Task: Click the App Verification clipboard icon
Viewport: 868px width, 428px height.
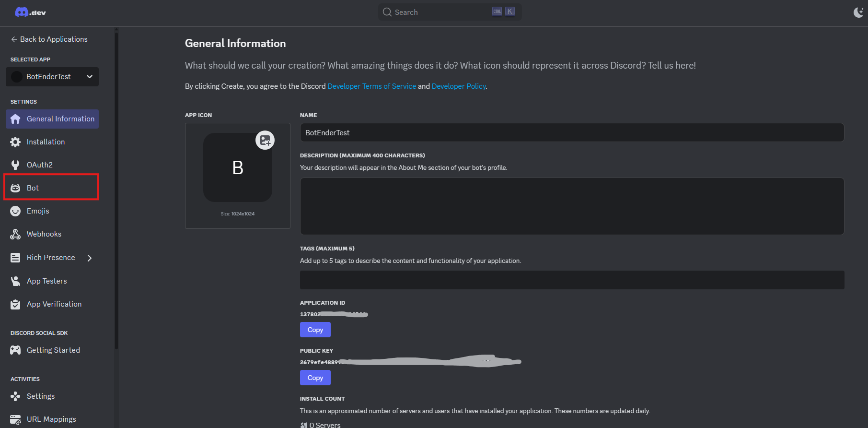Action: coord(15,304)
